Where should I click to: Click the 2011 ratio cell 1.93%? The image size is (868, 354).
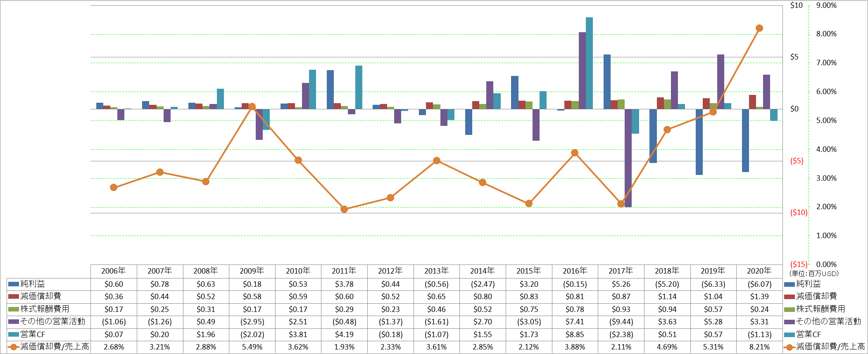point(344,347)
